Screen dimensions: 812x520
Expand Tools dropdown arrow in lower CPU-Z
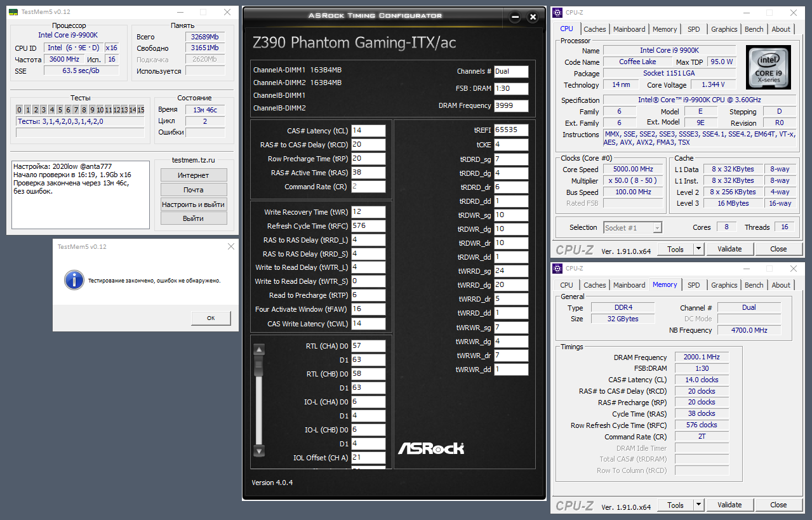tap(698, 505)
